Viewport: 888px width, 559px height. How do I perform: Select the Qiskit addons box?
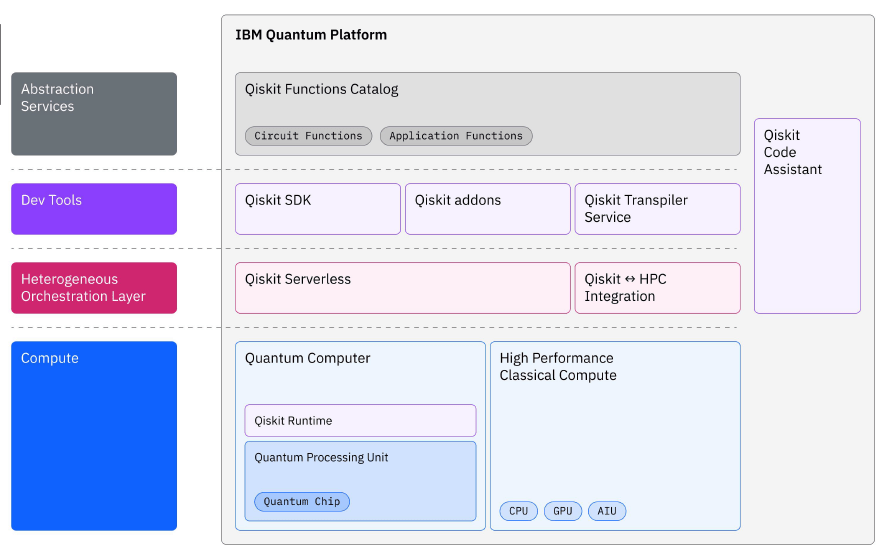click(x=488, y=209)
